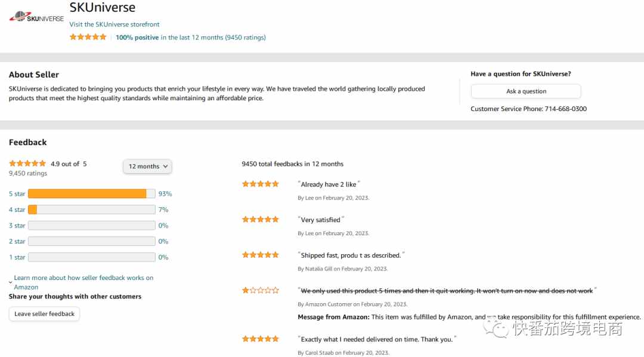Viewport: 644px width, 357px height.
Task: Click star rating of Natalia Gill's review
Action: pos(261,254)
